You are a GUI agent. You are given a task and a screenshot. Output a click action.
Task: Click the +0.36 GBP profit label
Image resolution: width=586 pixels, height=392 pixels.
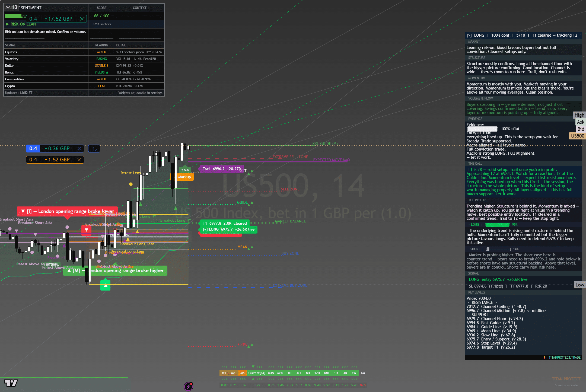[x=57, y=149]
